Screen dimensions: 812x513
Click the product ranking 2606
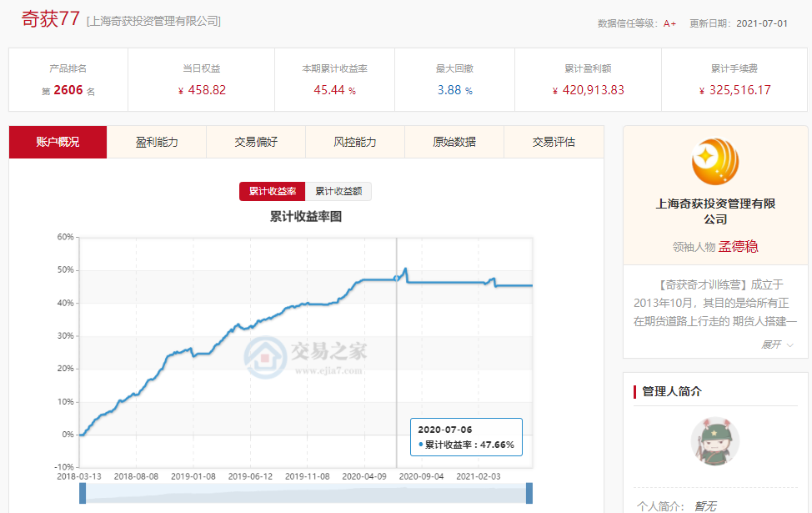[68, 90]
